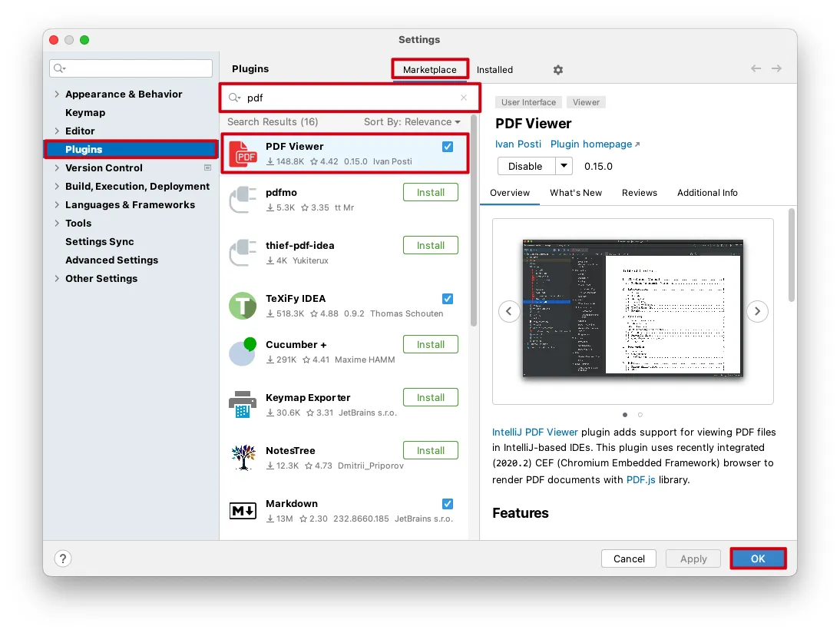This screenshot has height=633, width=840.
Task: Open the Additional Info tab
Action: pyautogui.click(x=707, y=192)
